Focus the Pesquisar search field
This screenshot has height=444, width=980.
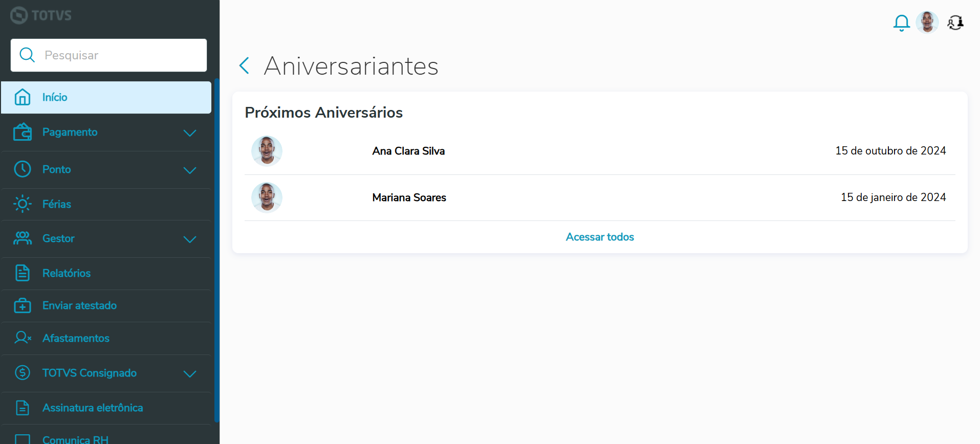coord(108,55)
